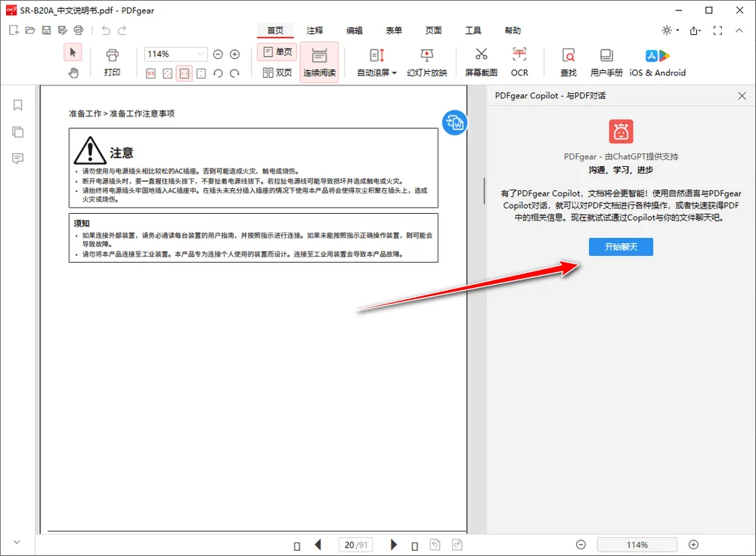The height and width of the screenshot is (556, 756).
Task: Switch to the 注释 (Annotate) tab
Action: (x=314, y=30)
